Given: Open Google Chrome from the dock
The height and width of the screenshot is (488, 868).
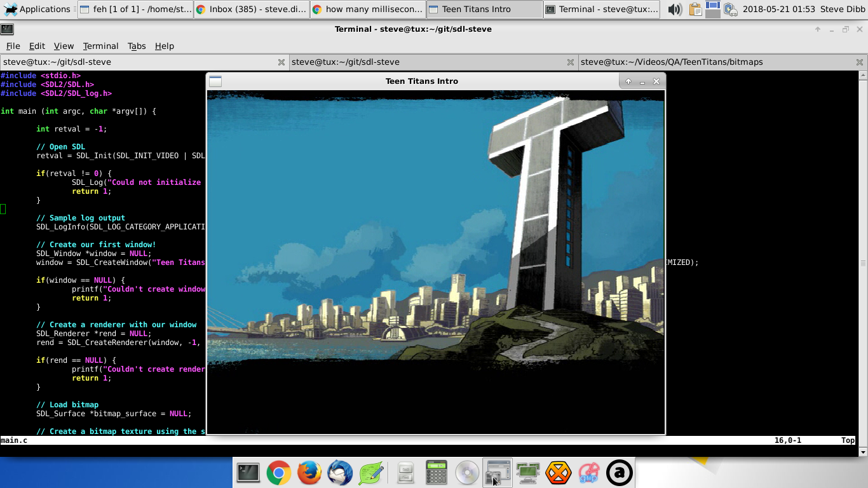Looking at the screenshot, I should 279,473.
